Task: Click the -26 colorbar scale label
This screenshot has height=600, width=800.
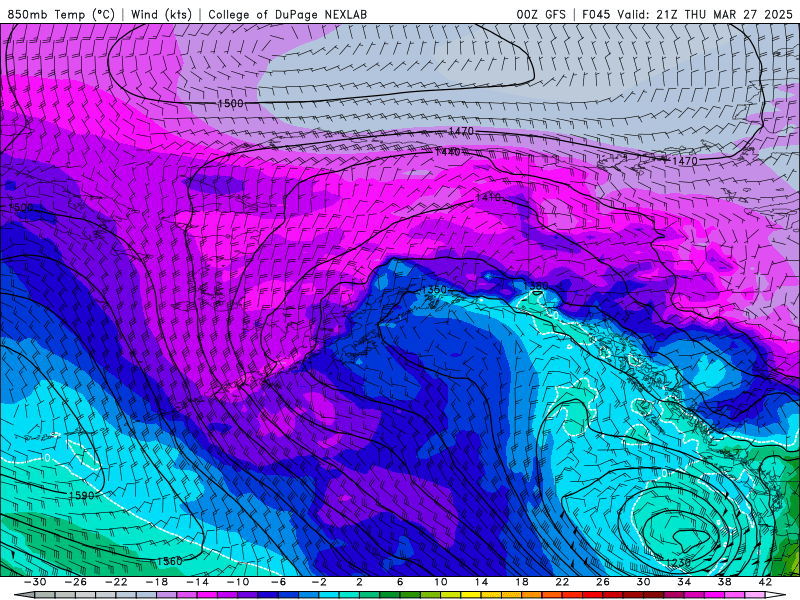Action: pos(76,582)
